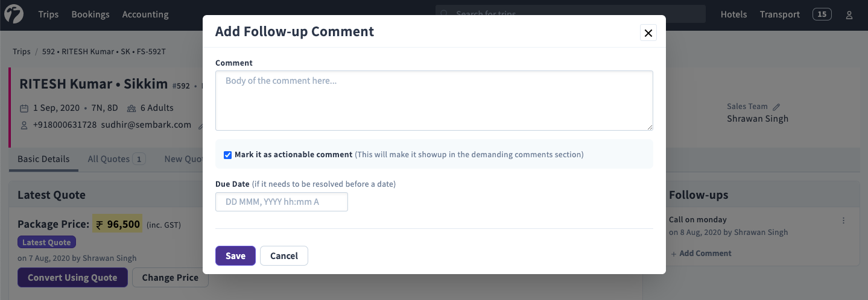This screenshot has width=868, height=300.
Task: Open the user profile icon
Action: 849,15
